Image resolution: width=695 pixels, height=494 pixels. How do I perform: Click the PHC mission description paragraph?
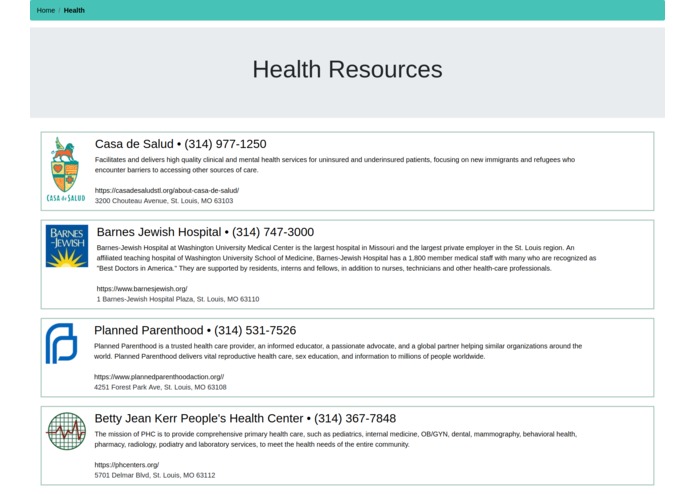[x=336, y=440]
